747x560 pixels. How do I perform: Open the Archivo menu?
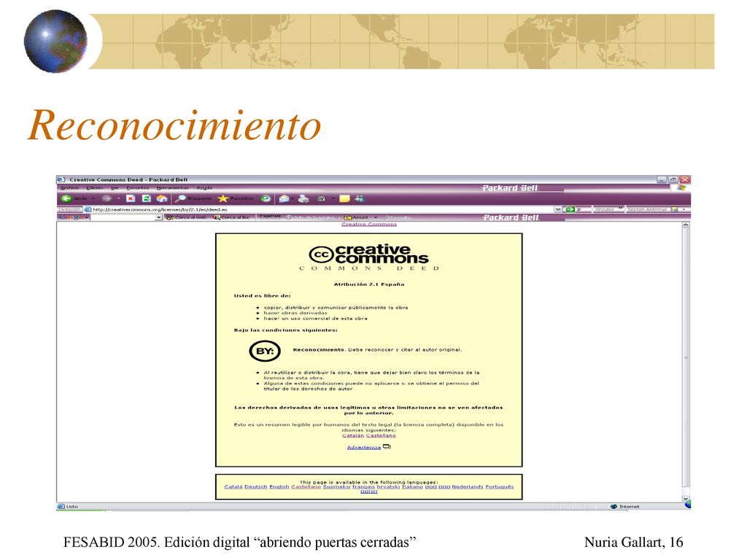69,187
